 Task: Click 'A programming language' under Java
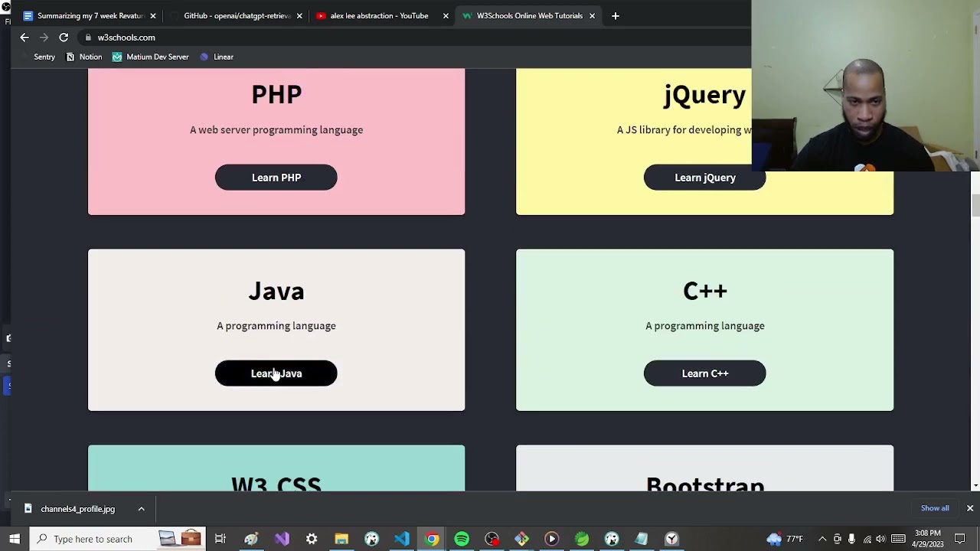pos(276,326)
